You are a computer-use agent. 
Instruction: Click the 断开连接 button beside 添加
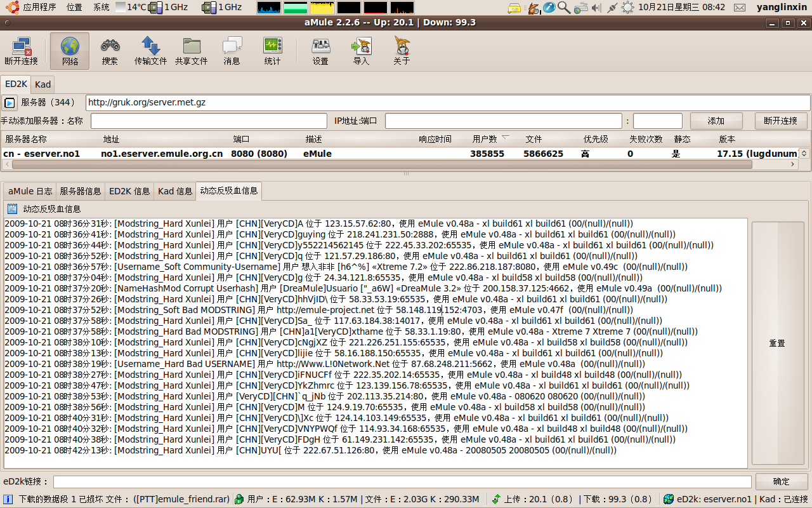(781, 121)
